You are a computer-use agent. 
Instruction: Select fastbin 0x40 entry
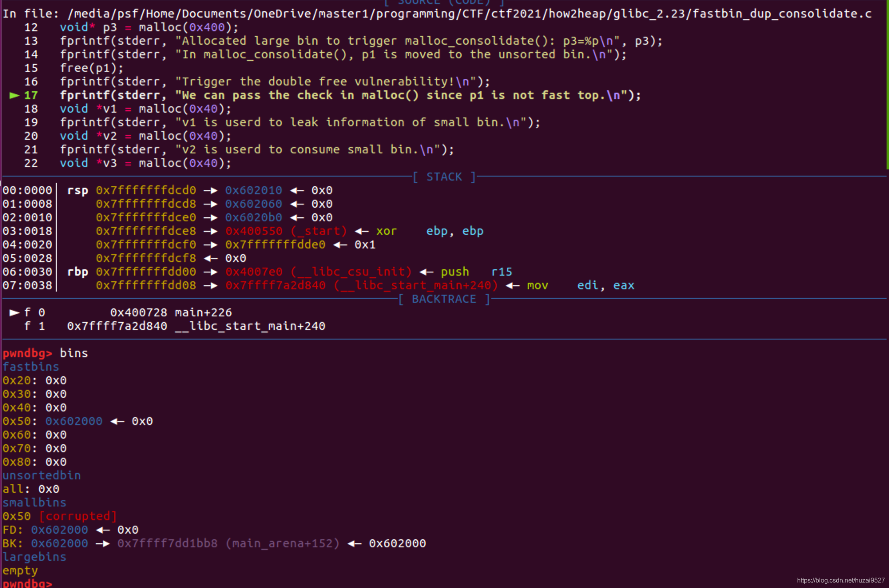pos(34,408)
